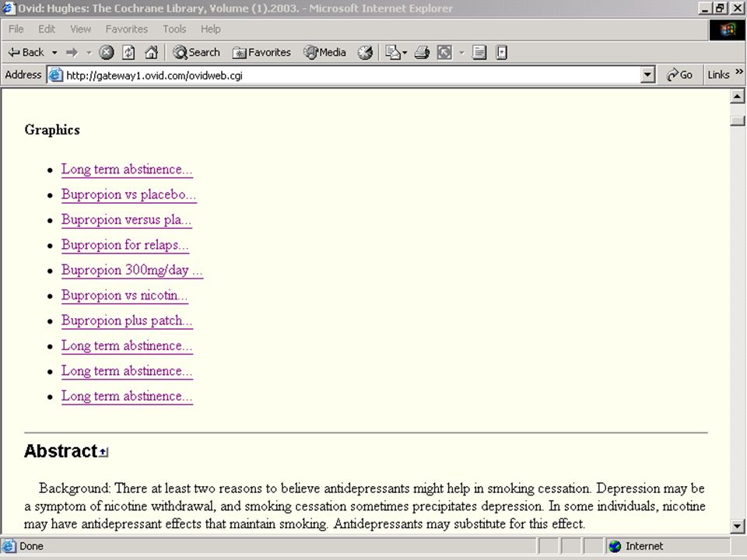Go to Home page icon
The image size is (747, 560).
(151, 52)
